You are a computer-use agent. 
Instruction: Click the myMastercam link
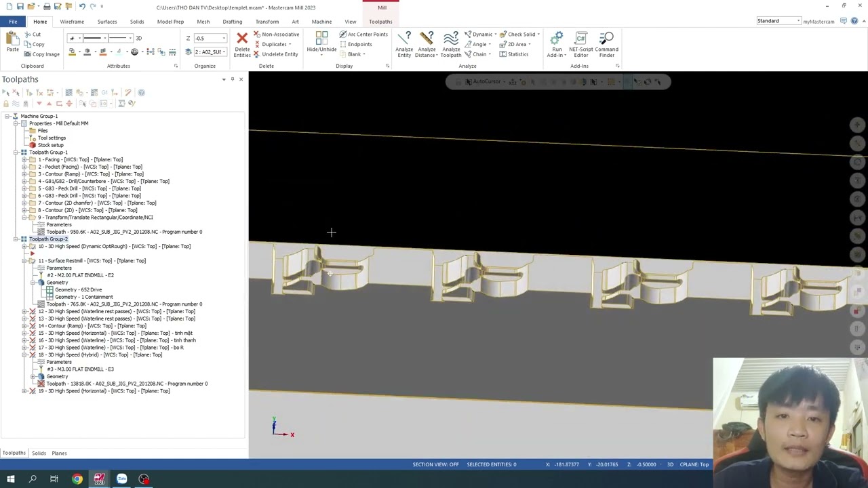point(818,22)
